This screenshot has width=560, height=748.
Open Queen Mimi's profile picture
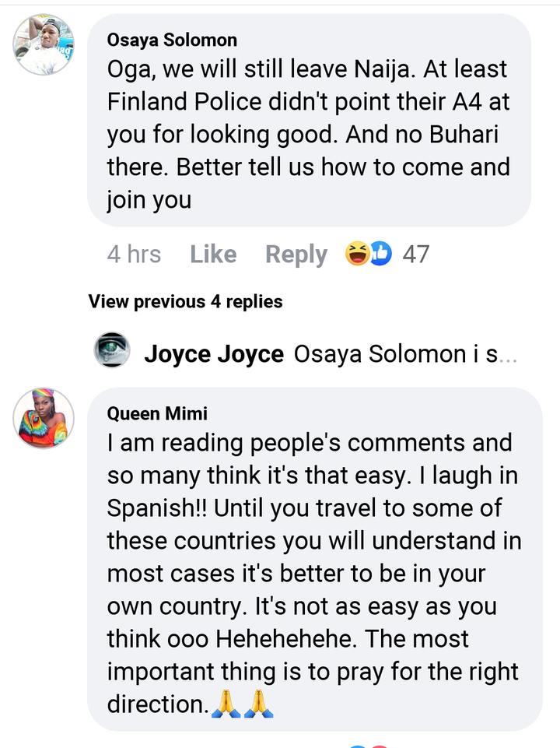[x=44, y=418]
